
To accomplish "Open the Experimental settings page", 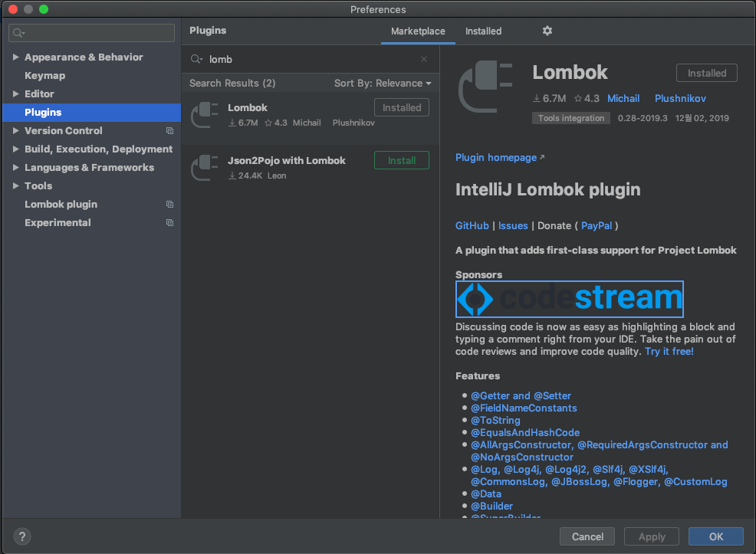I will coord(58,222).
